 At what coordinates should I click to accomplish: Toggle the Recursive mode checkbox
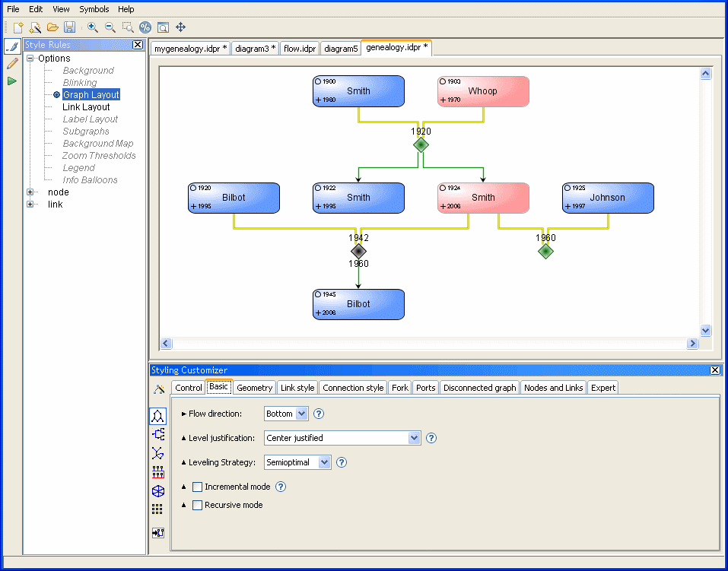pos(198,505)
